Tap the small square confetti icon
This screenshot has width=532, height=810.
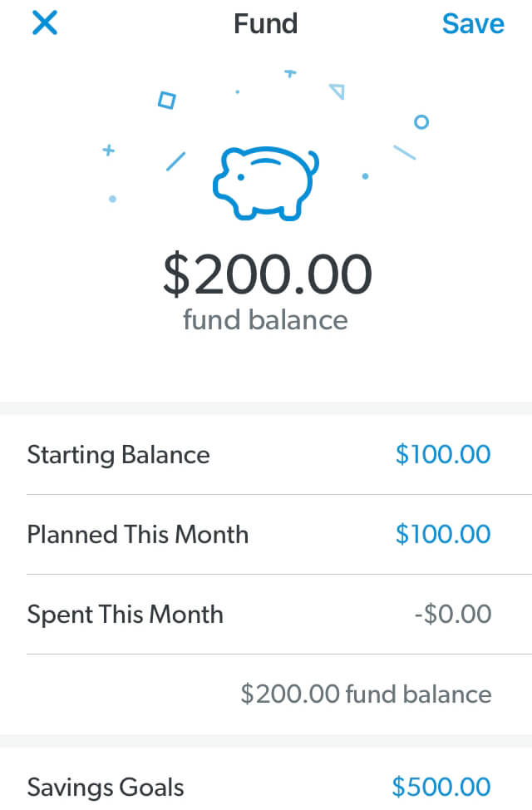coord(166,101)
